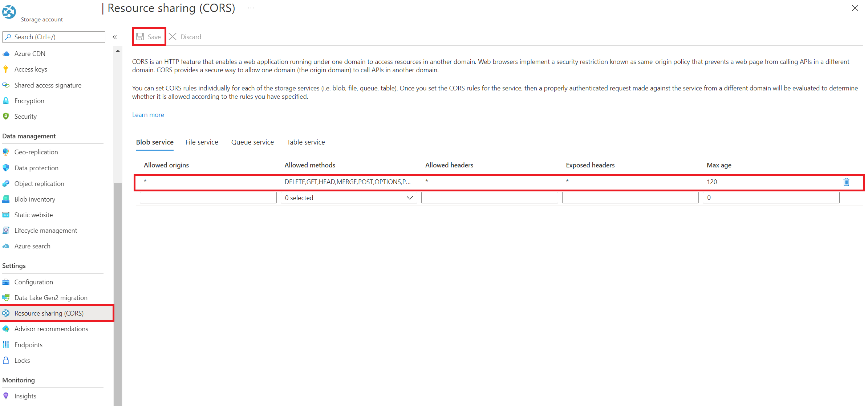The image size is (868, 406).
Task: Delete the CORS rule with trash icon
Action: click(846, 182)
